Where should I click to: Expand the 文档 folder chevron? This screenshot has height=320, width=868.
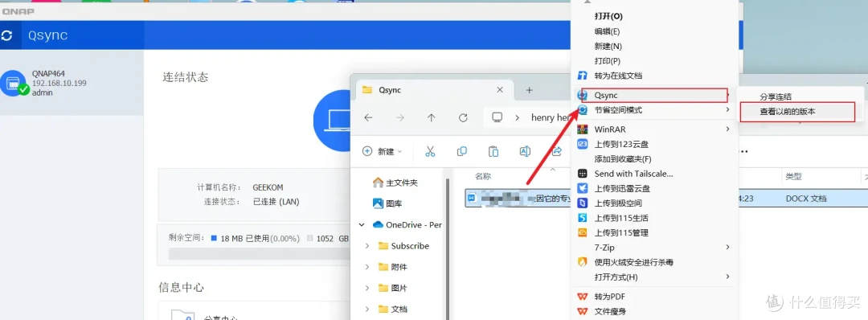[x=367, y=309]
